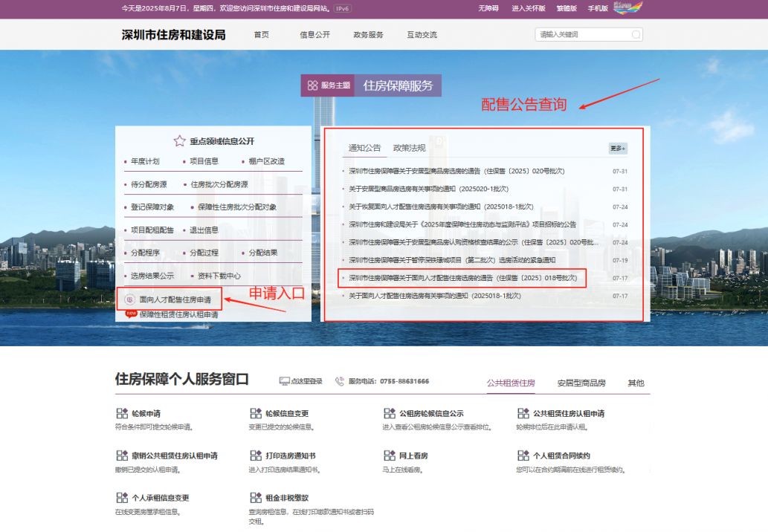The height and width of the screenshot is (532, 768).
Task: Open the 2025年度保障性住房动态与监测评估 notice
Action: (x=462, y=224)
